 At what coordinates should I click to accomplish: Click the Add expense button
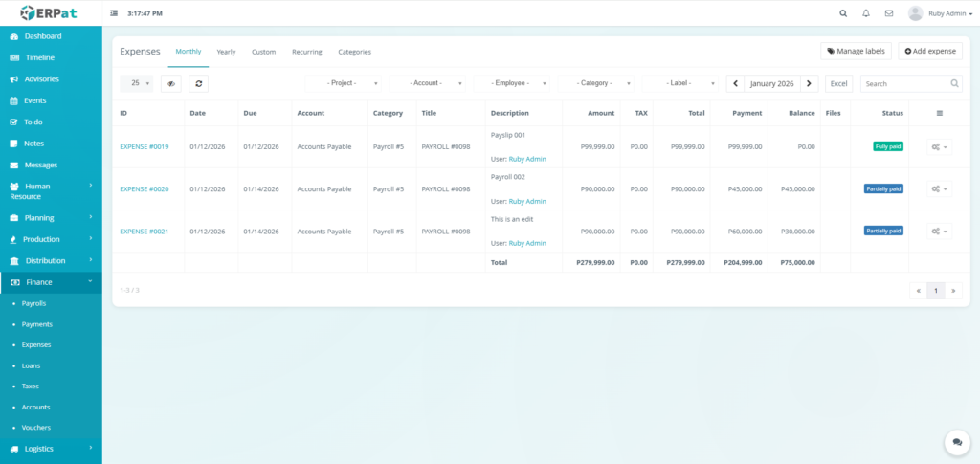[930, 51]
